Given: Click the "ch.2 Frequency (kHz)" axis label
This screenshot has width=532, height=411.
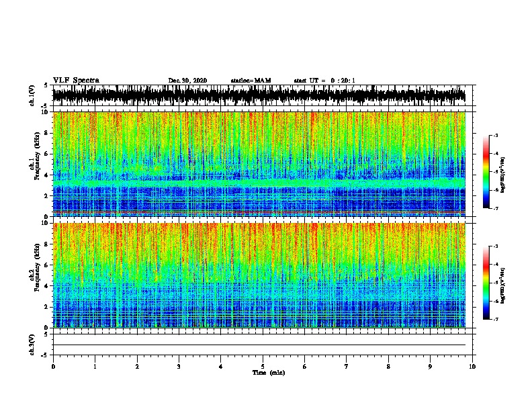Looking at the screenshot, I should [34, 267].
